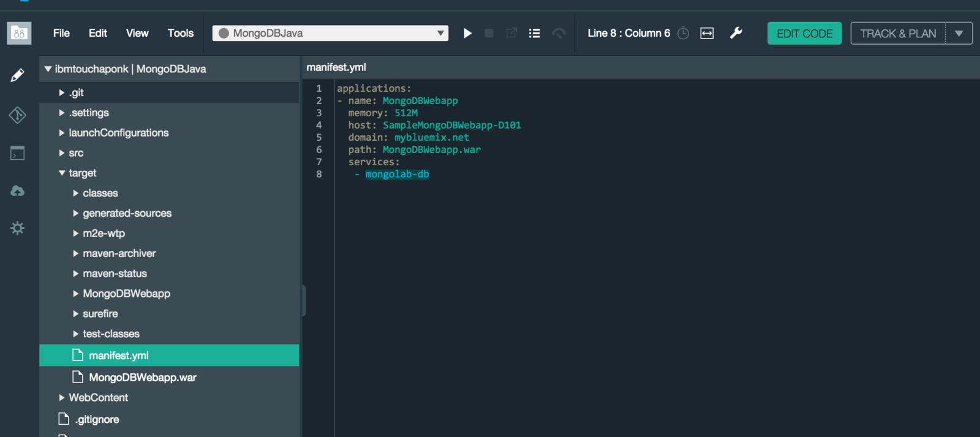Expand the m2e-wtp folder
Image resolution: width=980 pixels, height=437 pixels.
pyautogui.click(x=76, y=233)
